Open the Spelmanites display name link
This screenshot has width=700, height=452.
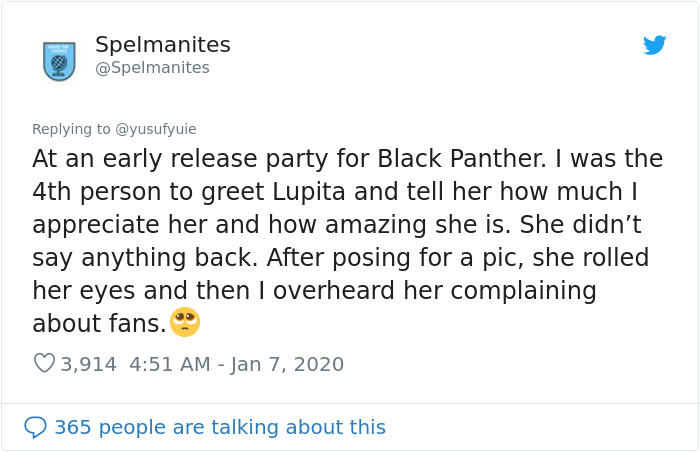tap(162, 45)
